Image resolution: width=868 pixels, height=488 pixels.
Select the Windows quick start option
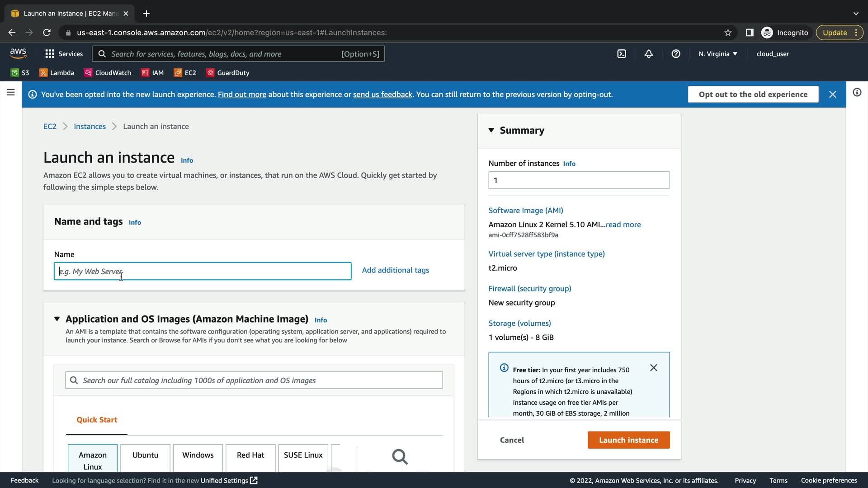[198, 455]
